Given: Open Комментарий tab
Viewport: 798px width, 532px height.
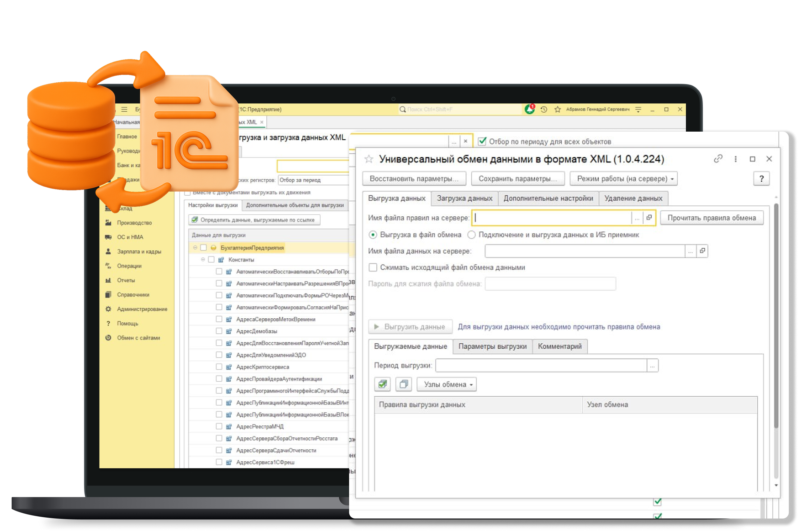Looking at the screenshot, I should coord(560,347).
